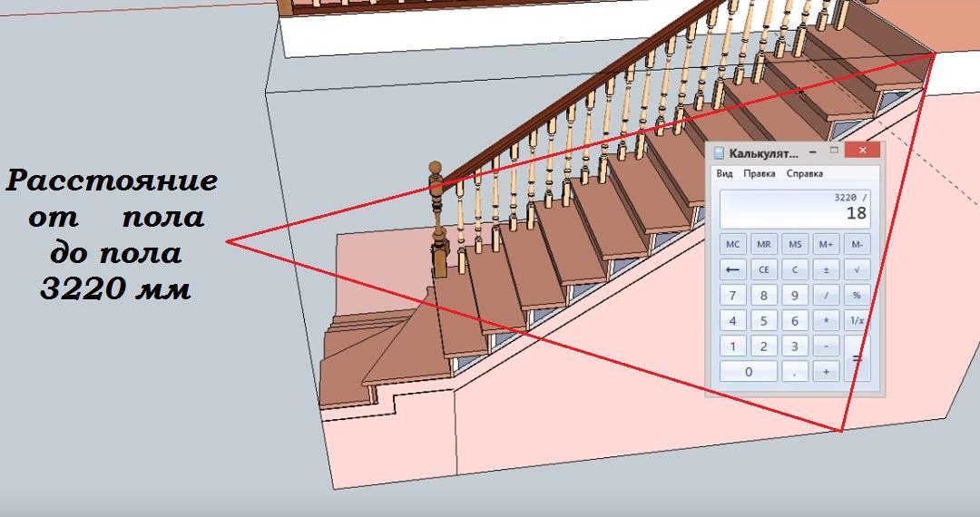The height and width of the screenshot is (517, 980).
Task: Open the Справка menu
Action: [x=804, y=173]
